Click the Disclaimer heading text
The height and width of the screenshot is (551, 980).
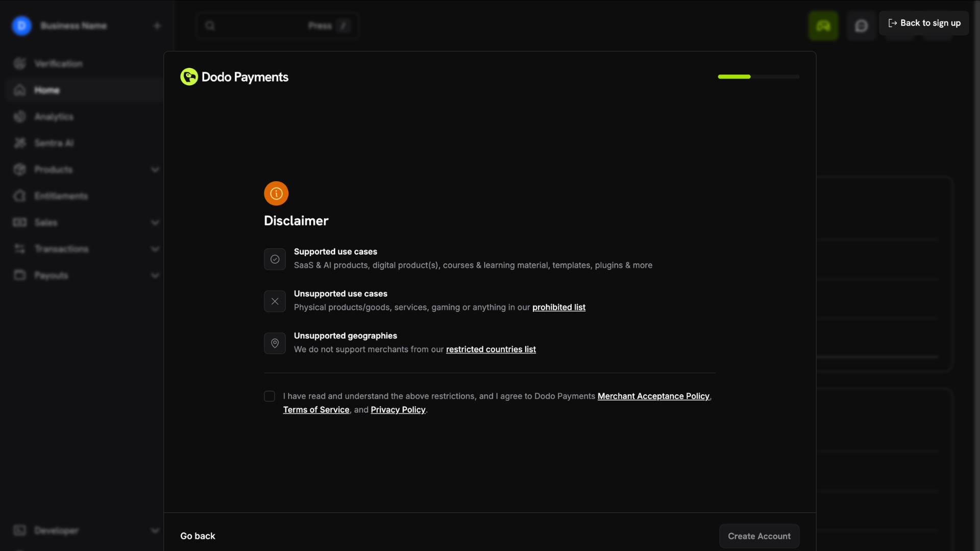pyautogui.click(x=296, y=221)
